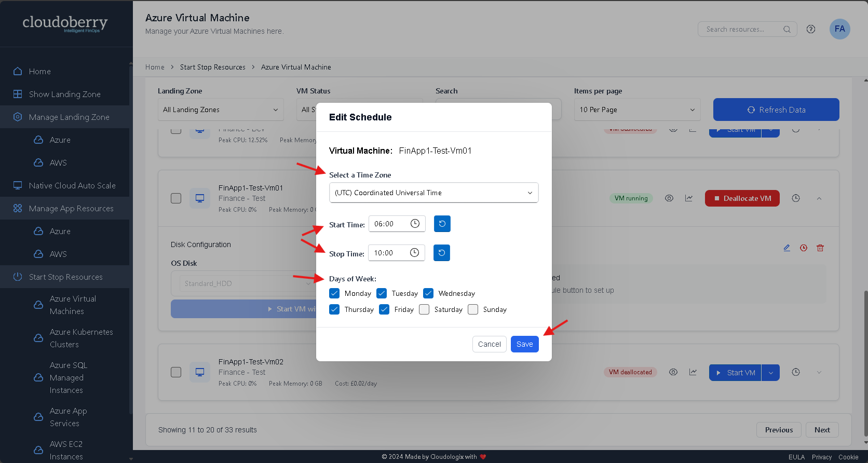Open Start Stop Resources section
868x463 pixels.
point(64,277)
